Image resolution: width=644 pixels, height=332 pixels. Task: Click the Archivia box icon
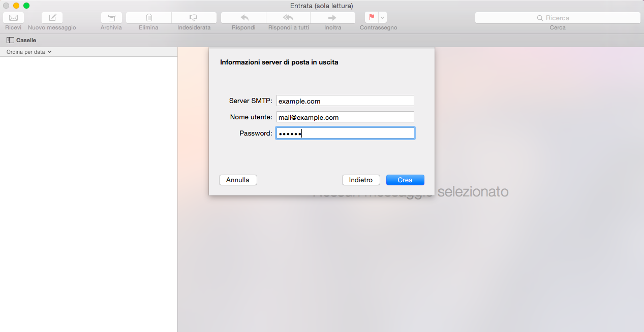pos(111,18)
